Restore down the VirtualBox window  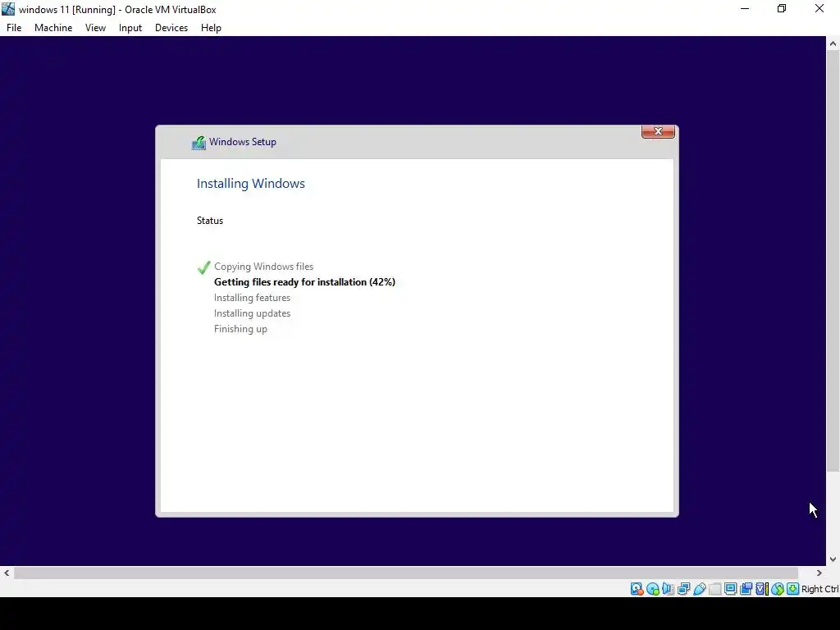(x=782, y=8)
